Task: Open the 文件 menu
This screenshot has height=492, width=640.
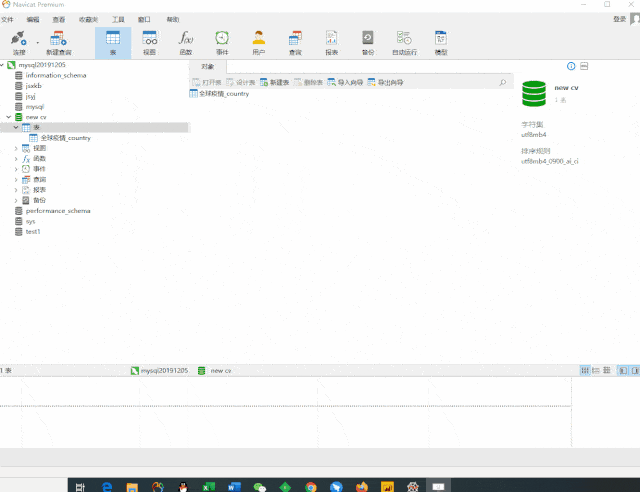Action: coord(7,19)
